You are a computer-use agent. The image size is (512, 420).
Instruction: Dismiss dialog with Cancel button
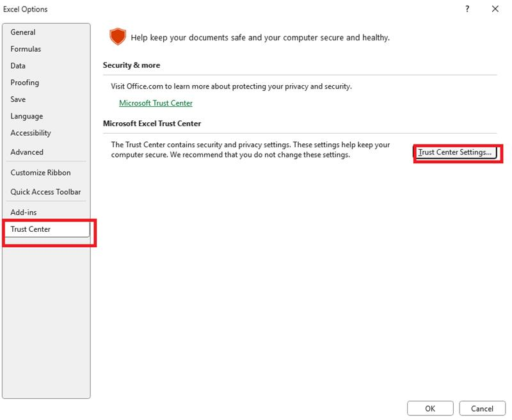(482, 408)
